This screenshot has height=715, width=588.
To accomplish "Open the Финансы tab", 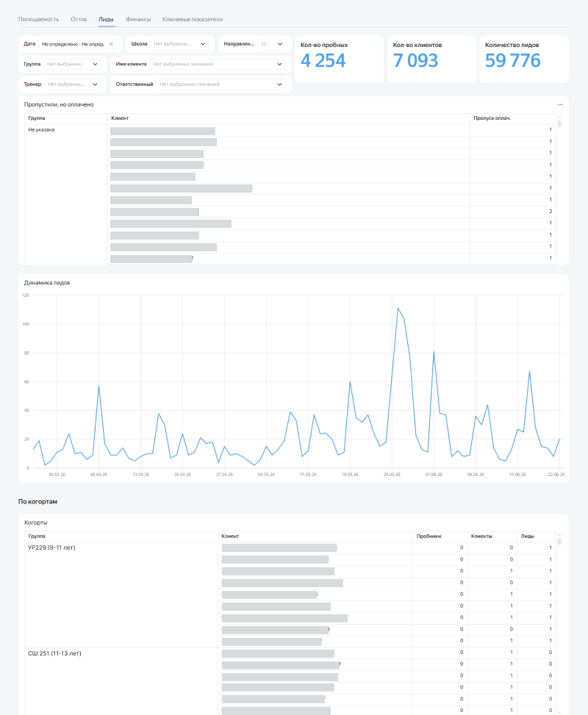I will (137, 19).
